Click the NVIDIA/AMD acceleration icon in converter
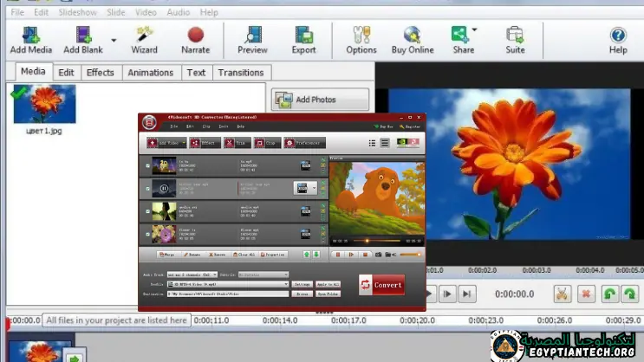644x362 pixels. 407,143
